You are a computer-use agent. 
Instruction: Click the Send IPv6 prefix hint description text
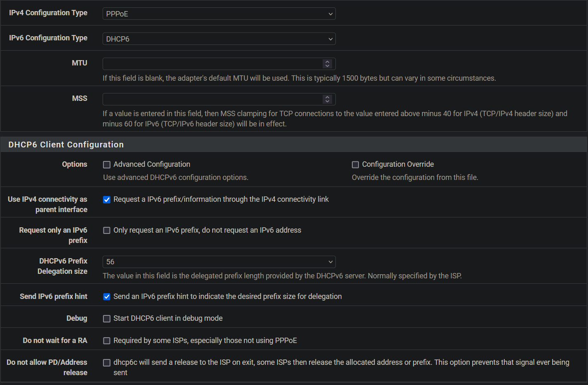(x=227, y=296)
